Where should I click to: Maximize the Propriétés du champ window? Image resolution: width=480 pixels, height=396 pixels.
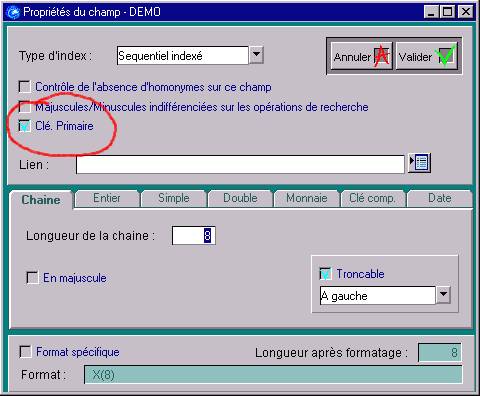[447, 12]
